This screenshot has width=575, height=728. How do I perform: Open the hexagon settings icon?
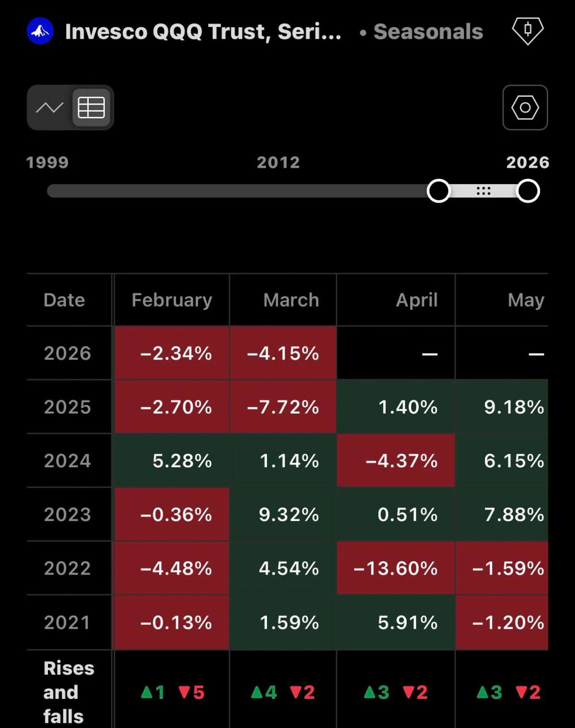coord(525,107)
